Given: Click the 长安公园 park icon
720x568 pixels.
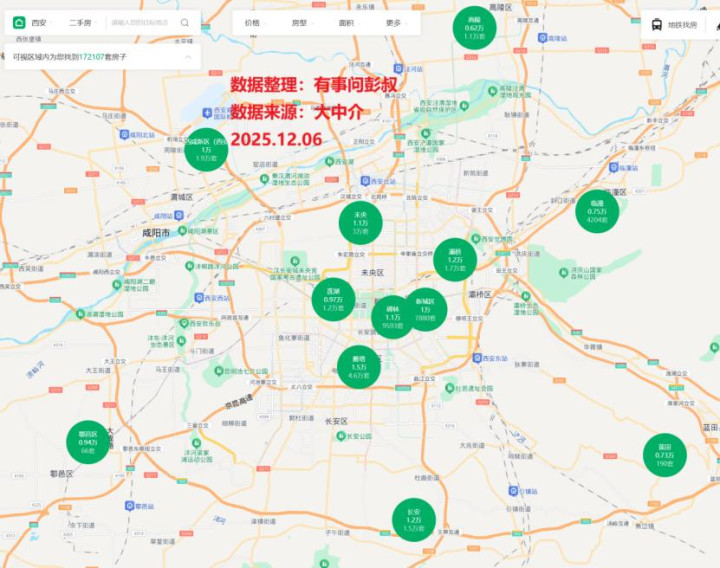Looking at the screenshot, I should coord(341,436).
